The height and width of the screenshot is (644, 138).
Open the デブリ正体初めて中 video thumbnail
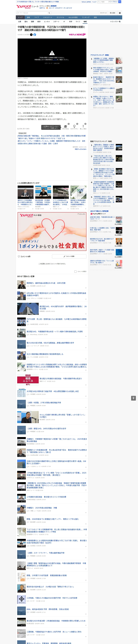[x=61, y=192]
